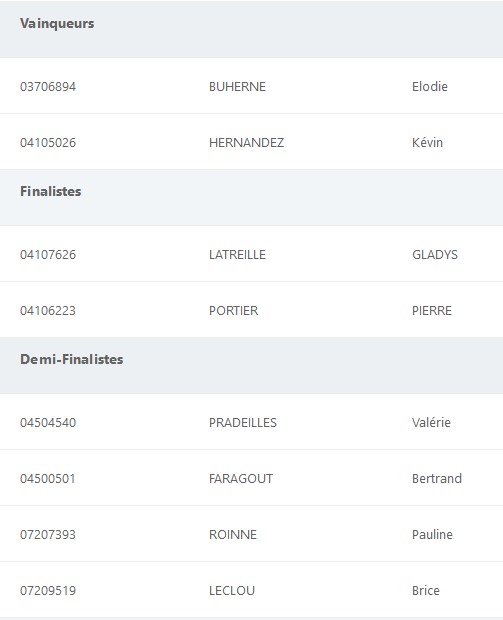Click the surname ROINNE
Screen dimensions: 503x620
click(x=233, y=535)
